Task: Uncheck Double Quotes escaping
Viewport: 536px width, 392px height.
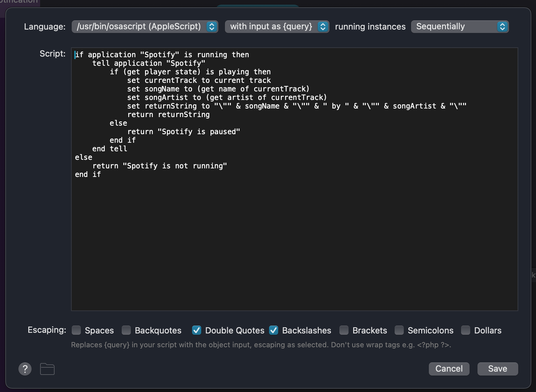Action: (x=197, y=330)
